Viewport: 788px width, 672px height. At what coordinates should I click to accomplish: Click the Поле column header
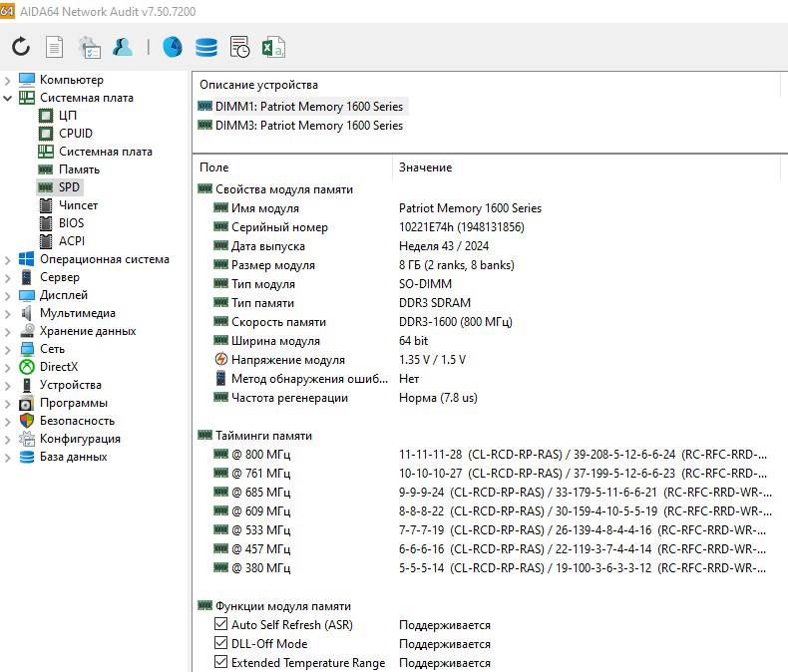coord(213,168)
